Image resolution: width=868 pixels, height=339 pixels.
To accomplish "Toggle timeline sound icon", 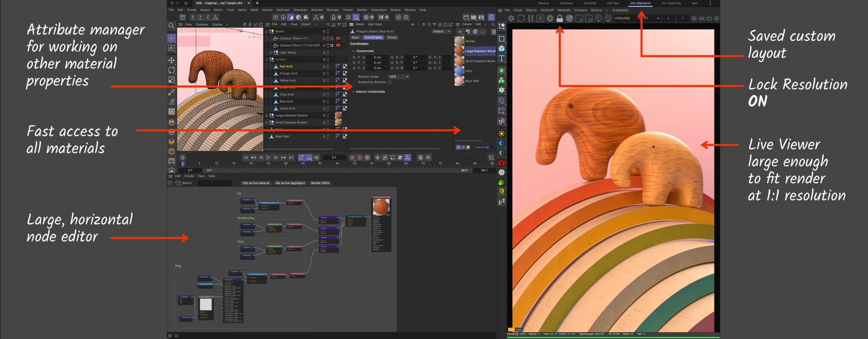I will coord(316,158).
